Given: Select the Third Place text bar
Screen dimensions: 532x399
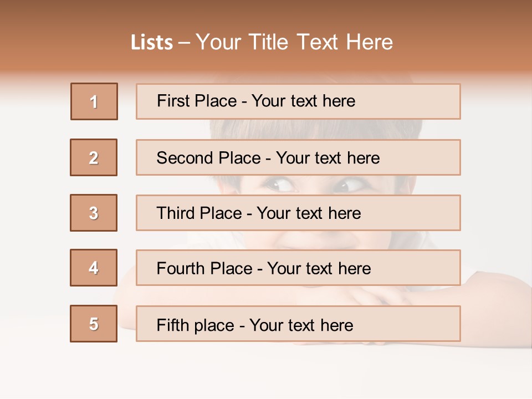Looking at the screenshot, I should tap(298, 213).
